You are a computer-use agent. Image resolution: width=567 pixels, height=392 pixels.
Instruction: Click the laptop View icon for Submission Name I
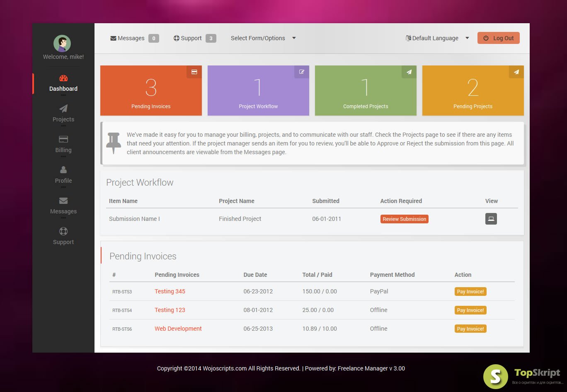coord(491,219)
